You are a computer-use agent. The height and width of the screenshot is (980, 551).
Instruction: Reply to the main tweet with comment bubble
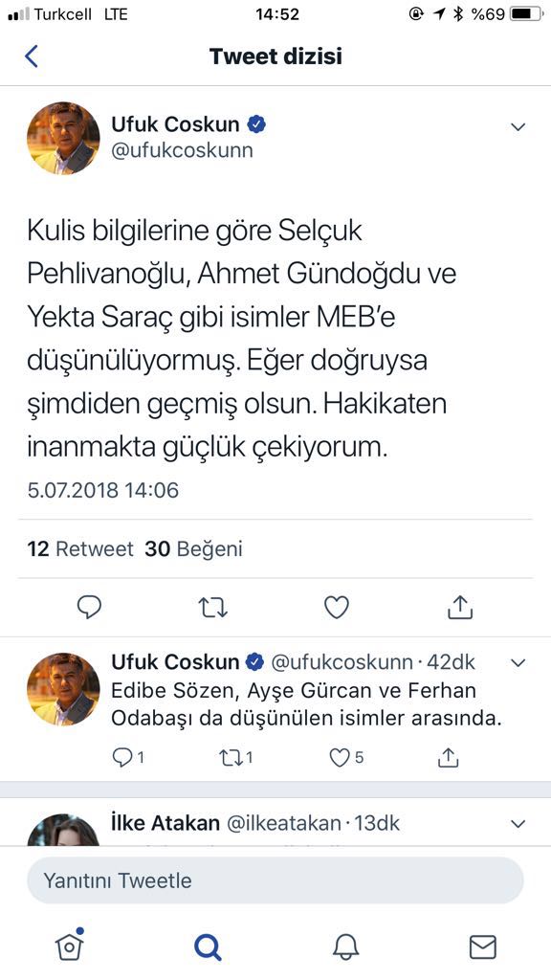89,606
